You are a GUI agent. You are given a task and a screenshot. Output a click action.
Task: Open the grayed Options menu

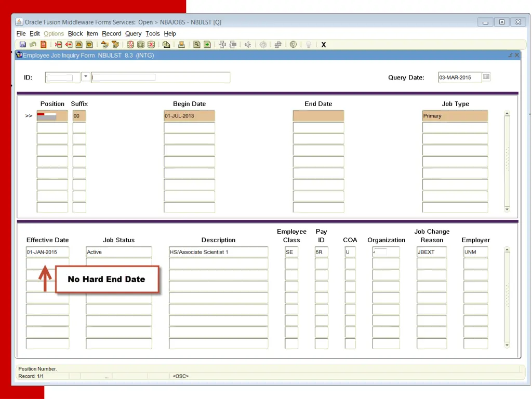click(x=54, y=34)
